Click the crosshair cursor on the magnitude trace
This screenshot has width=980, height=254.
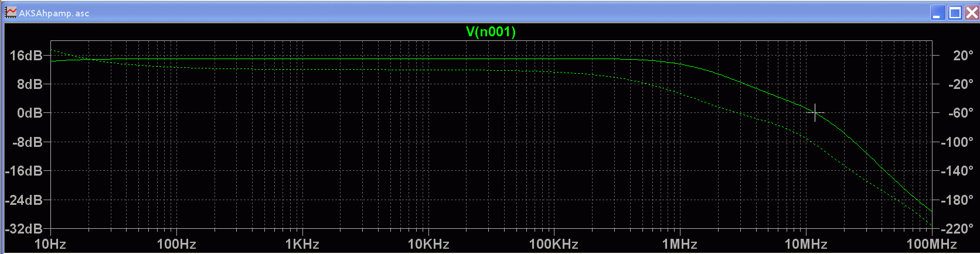pos(815,113)
